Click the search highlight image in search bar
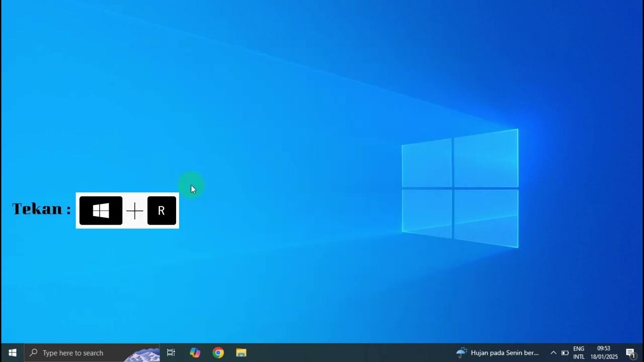This screenshot has width=644, height=362. click(142, 354)
